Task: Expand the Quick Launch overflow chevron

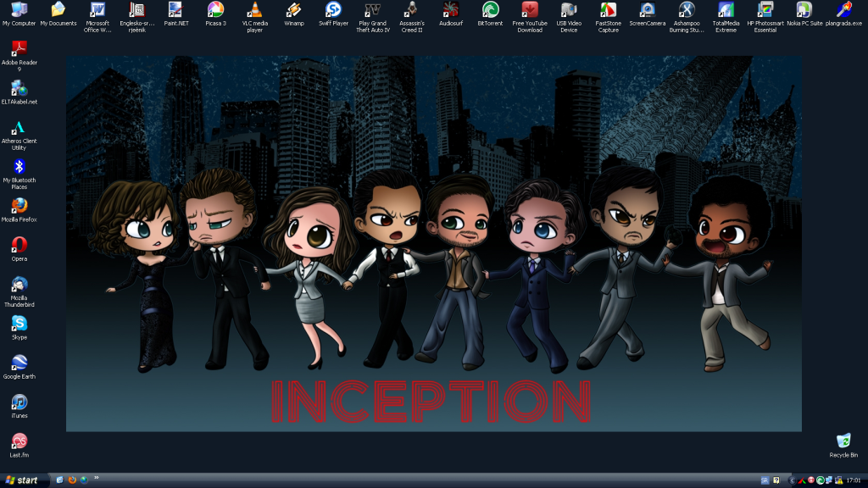Action: (97, 478)
